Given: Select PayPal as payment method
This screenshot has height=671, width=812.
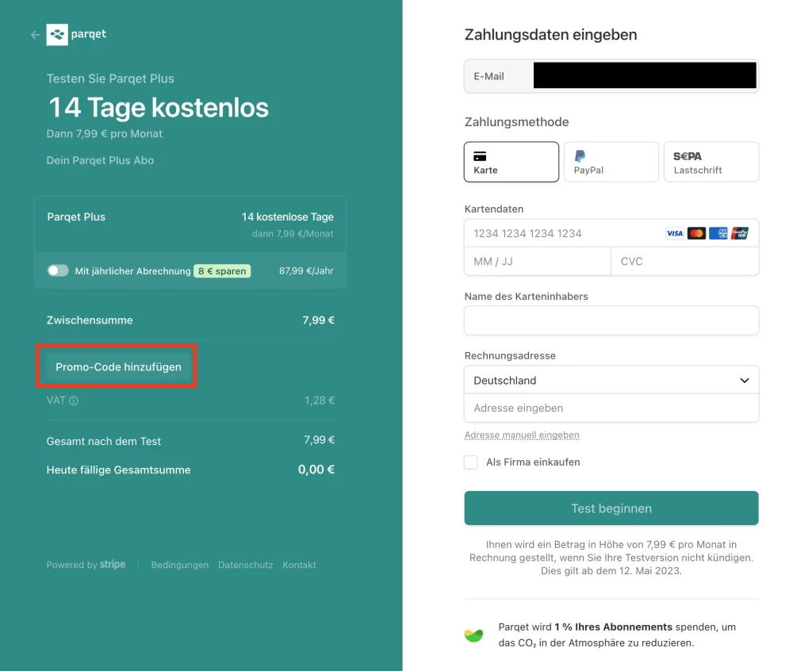Looking at the screenshot, I should [x=611, y=162].
